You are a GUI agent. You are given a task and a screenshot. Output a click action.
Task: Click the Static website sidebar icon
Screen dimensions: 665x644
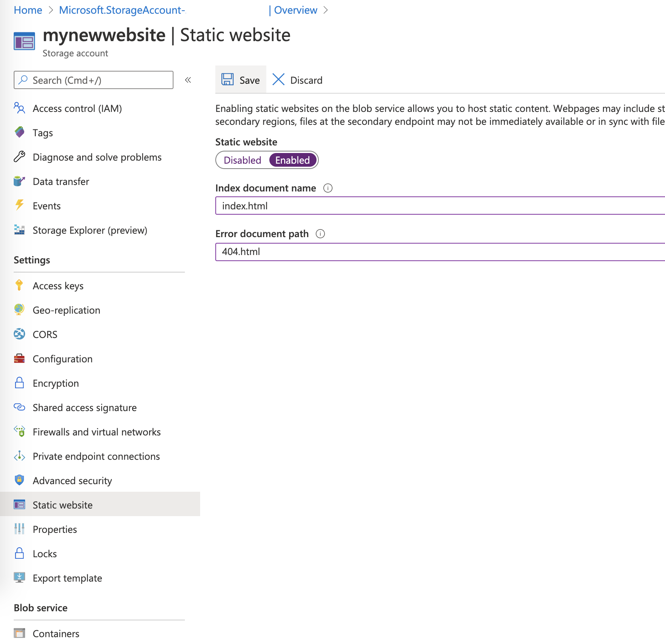click(19, 505)
